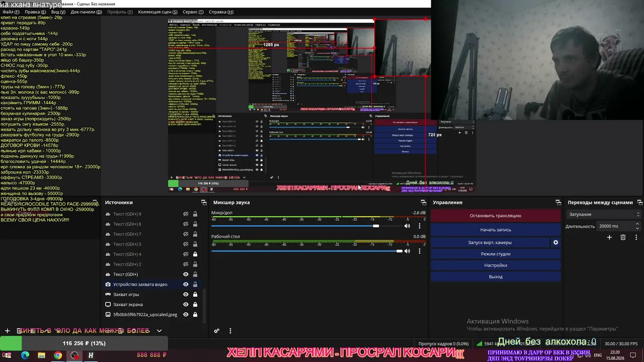Open advanced audio properties gear in mixer
The image size is (644, 362).
coord(216,331)
